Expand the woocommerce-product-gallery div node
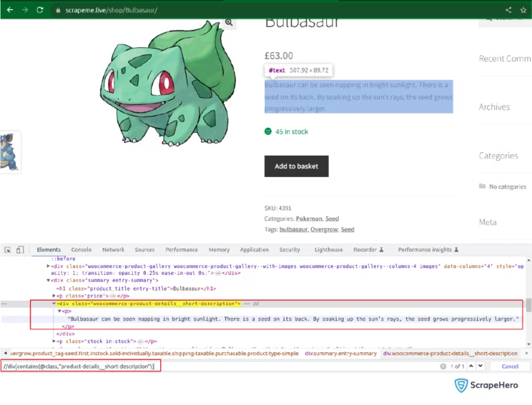This screenshot has width=532, height=405. point(48,266)
